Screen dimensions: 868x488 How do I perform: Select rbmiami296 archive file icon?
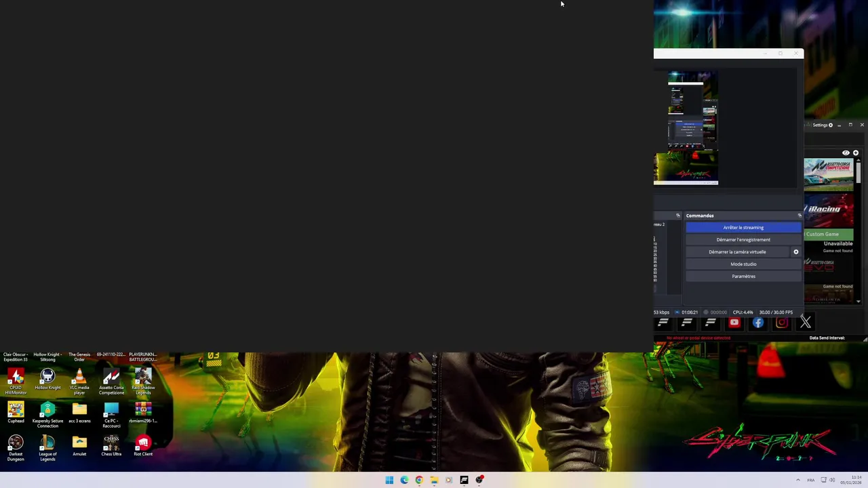(x=143, y=413)
